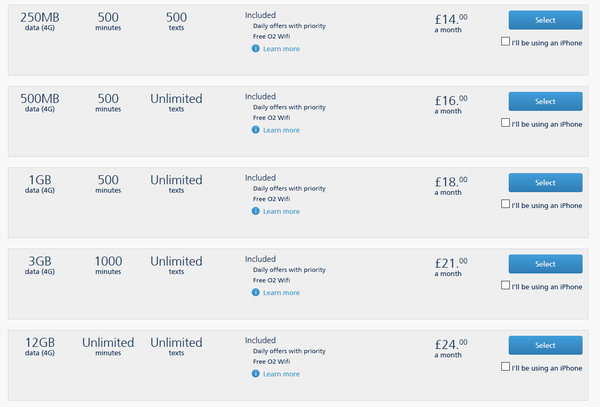This screenshot has height=407, width=600.
Task: Click info icon on the 500MB plan
Action: (x=256, y=130)
